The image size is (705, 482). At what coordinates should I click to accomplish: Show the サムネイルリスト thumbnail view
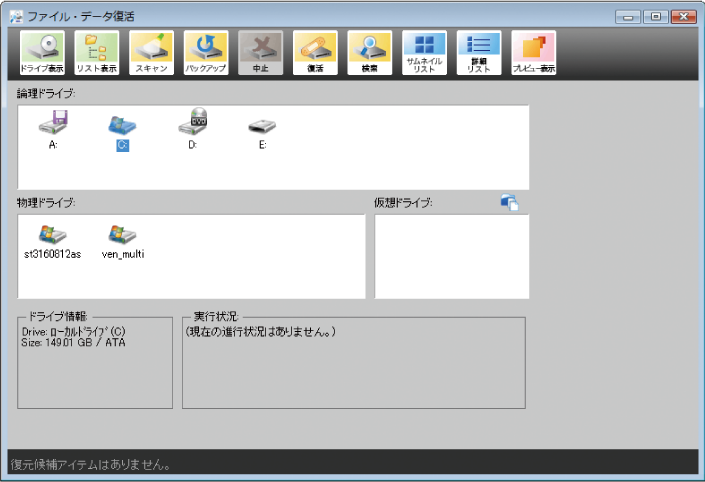(x=424, y=53)
